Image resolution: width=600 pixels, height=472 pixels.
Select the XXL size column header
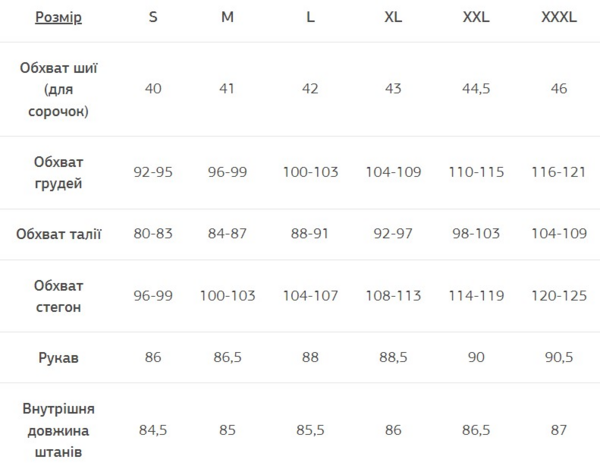[x=476, y=18]
